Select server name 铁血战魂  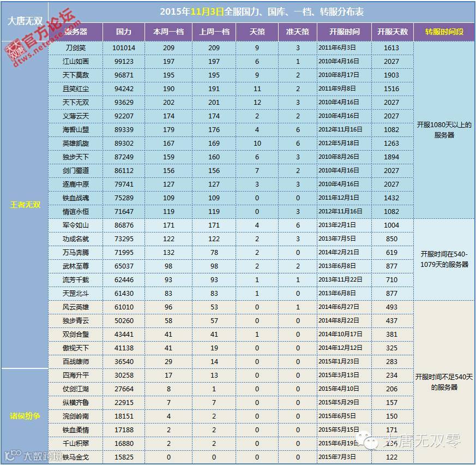[76, 198]
